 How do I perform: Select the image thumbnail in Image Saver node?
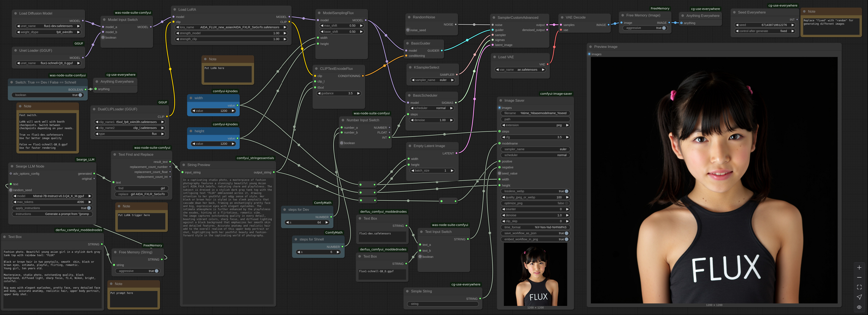click(535, 274)
